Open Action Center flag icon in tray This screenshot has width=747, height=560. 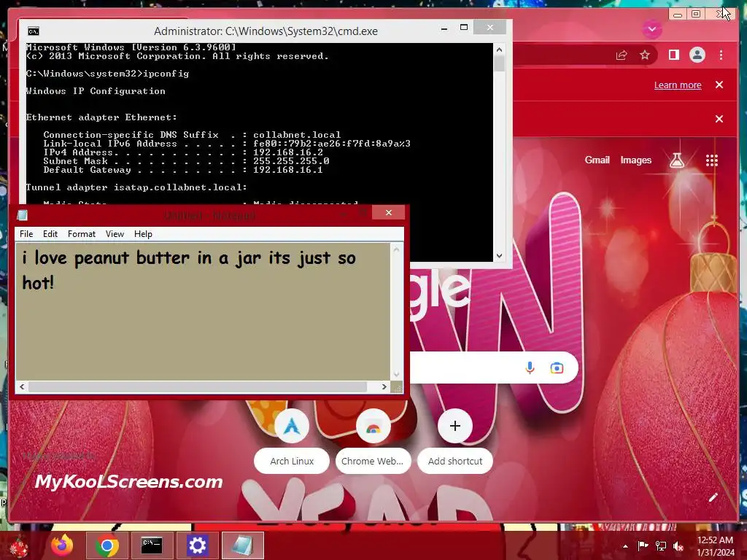(x=643, y=545)
